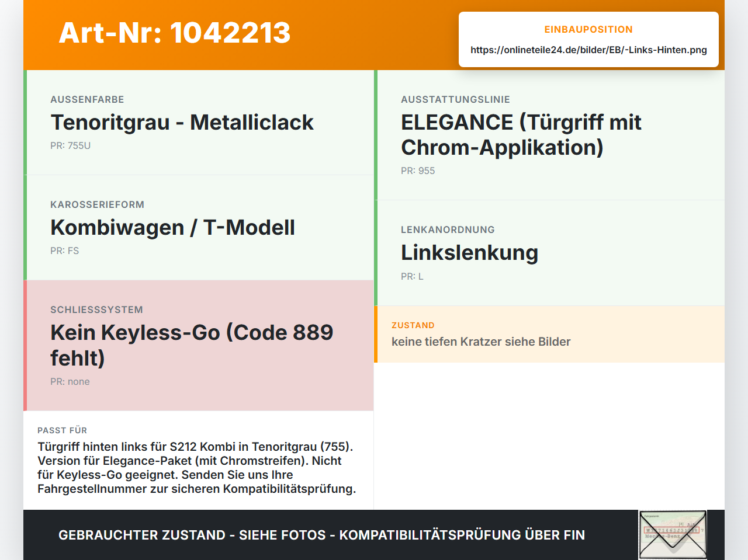
Task: Click the PR: 755U paint code
Action: [71, 145]
